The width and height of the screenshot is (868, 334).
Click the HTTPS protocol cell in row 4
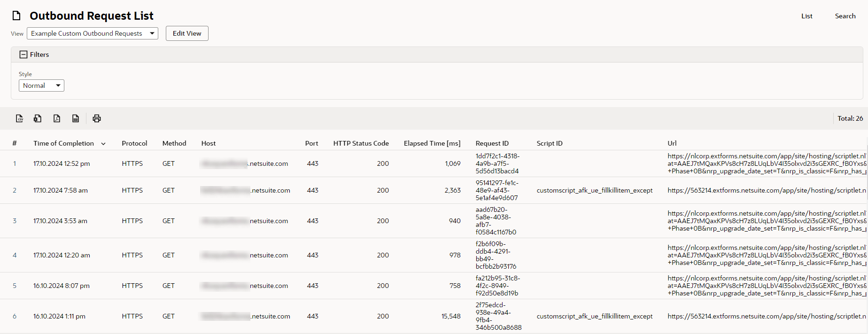tap(132, 255)
